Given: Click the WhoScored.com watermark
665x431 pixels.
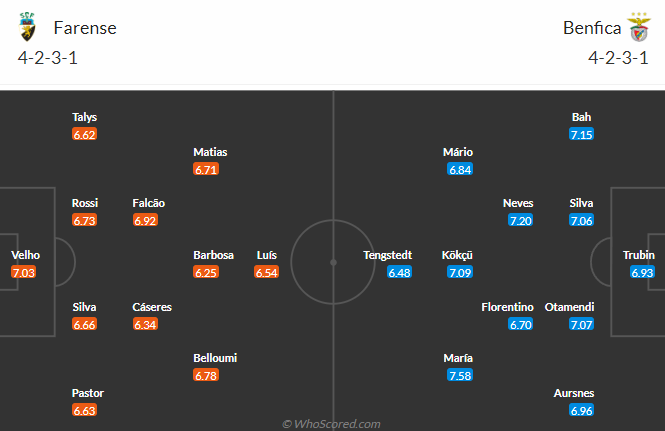Looking at the screenshot, I should 332,424.
